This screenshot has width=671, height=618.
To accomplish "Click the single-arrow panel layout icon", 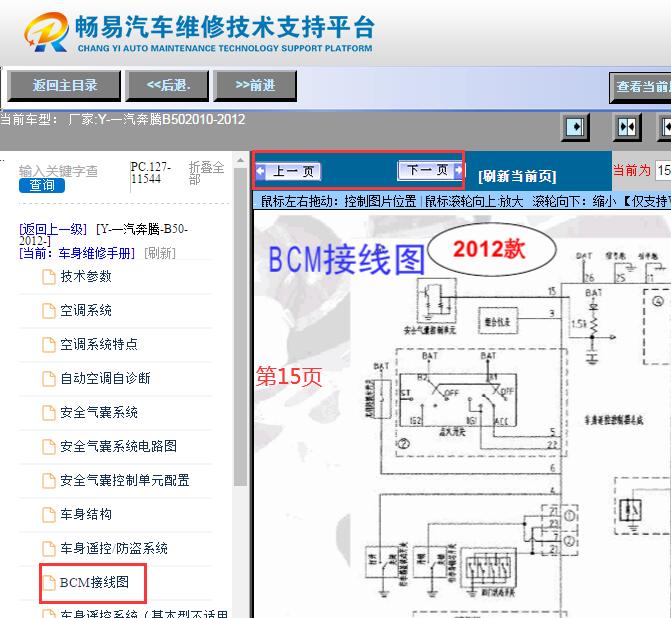I will (x=575, y=127).
